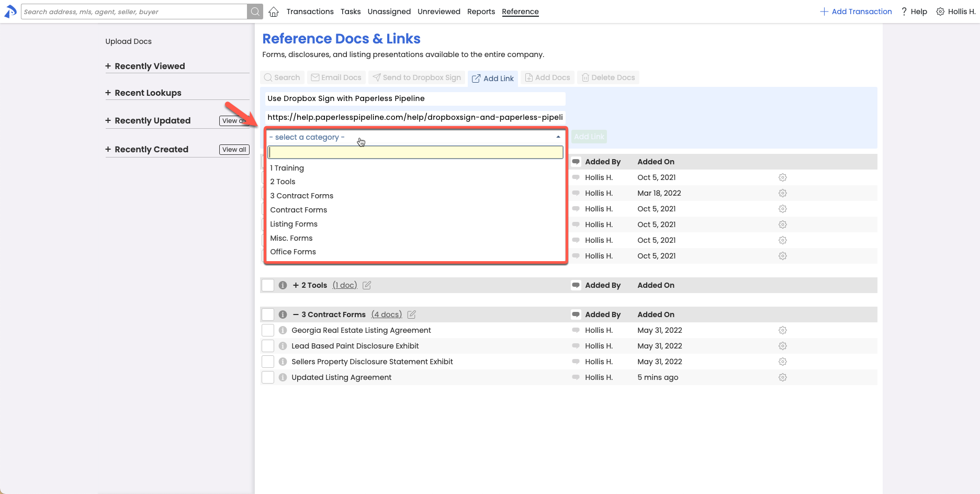Open gear menu for Georgia Real Estate Listing Agreement

[x=783, y=330]
